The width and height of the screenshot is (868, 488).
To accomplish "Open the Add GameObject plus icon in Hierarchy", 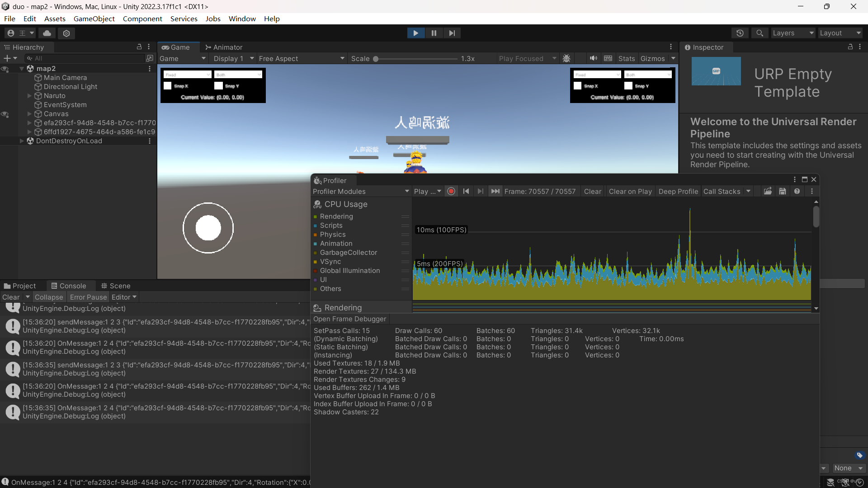I will pyautogui.click(x=7, y=58).
